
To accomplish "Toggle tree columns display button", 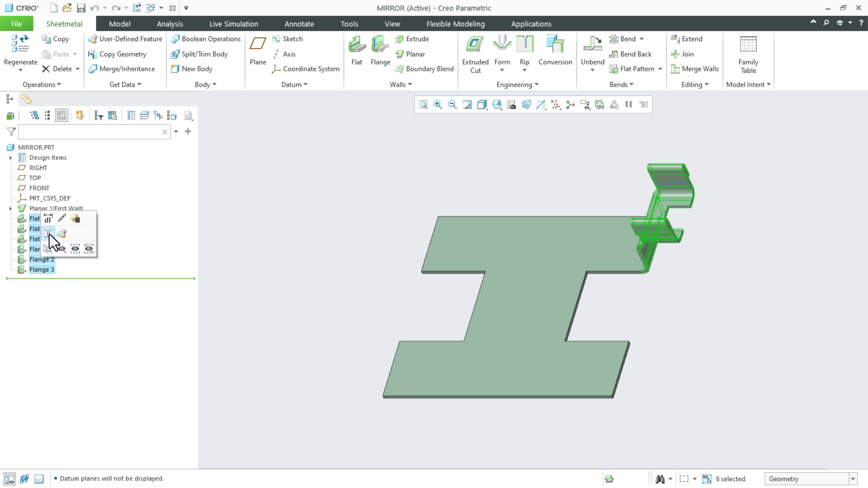I will pos(61,116).
